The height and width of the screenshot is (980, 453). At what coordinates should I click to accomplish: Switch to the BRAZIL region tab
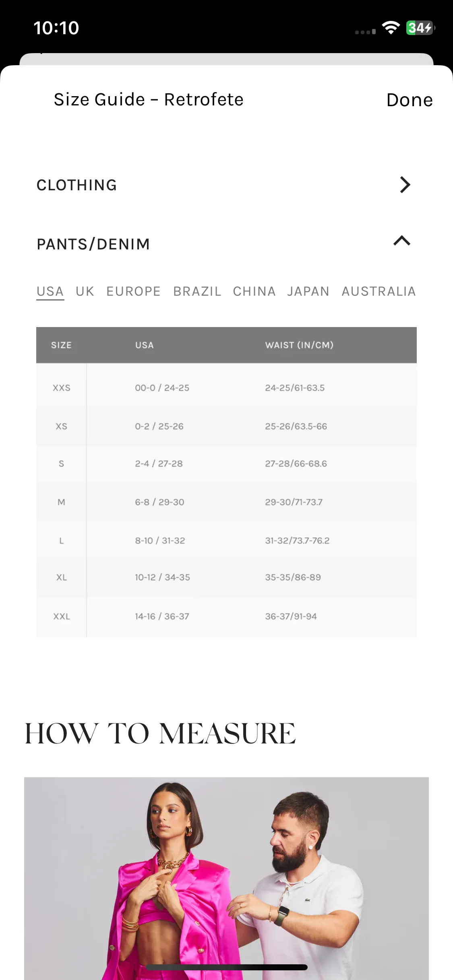click(197, 291)
